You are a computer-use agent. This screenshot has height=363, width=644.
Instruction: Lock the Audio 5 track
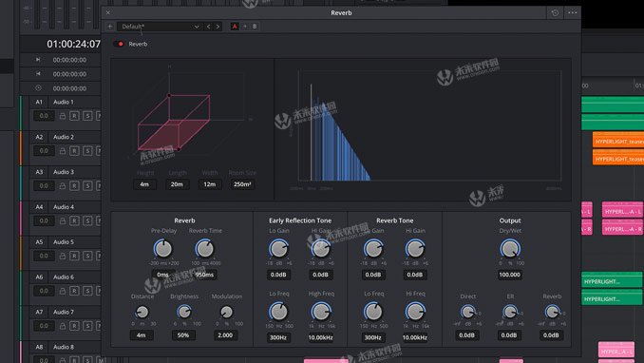coord(63,256)
